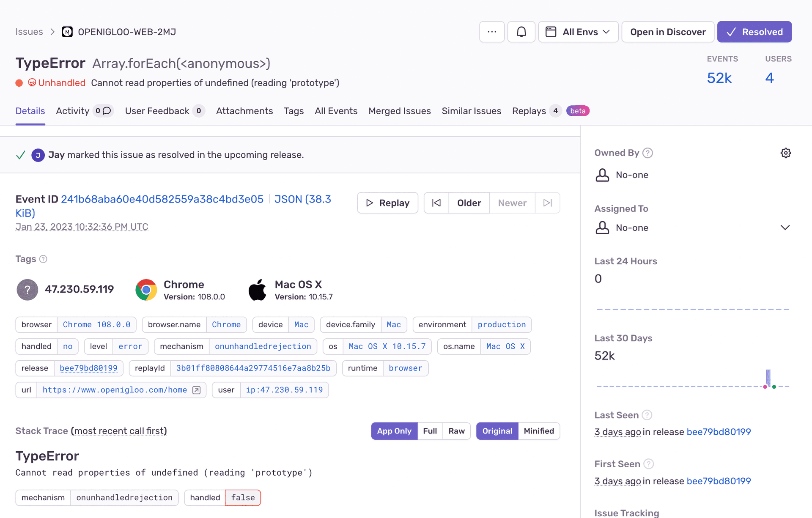The image size is (812, 518).
Task: Select App Only stack trace view
Action: point(394,431)
